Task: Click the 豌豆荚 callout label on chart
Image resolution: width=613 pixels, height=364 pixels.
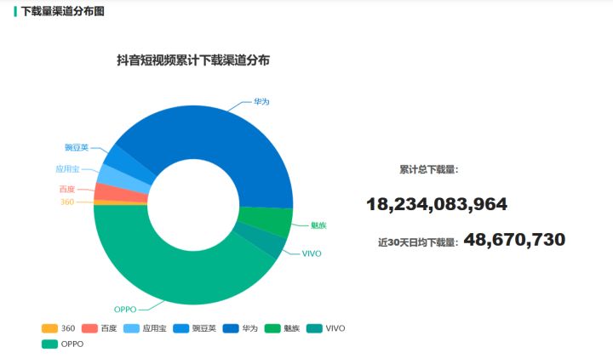Action: point(77,148)
